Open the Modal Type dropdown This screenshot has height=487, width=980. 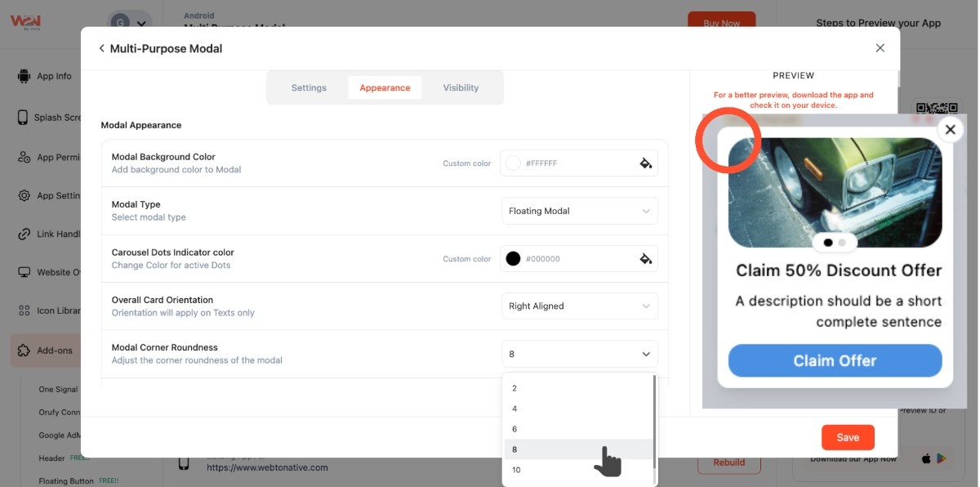tap(579, 211)
